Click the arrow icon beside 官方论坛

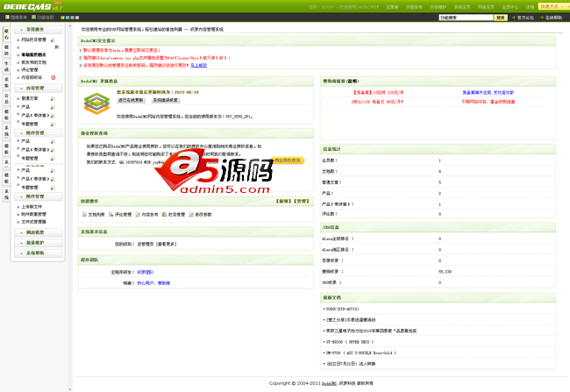tap(514, 18)
